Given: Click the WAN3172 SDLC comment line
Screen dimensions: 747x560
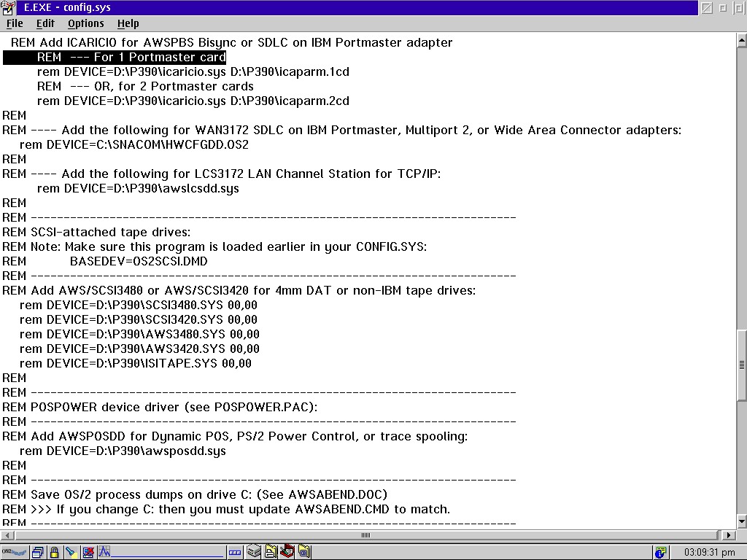Looking at the screenshot, I should coord(341,130).
